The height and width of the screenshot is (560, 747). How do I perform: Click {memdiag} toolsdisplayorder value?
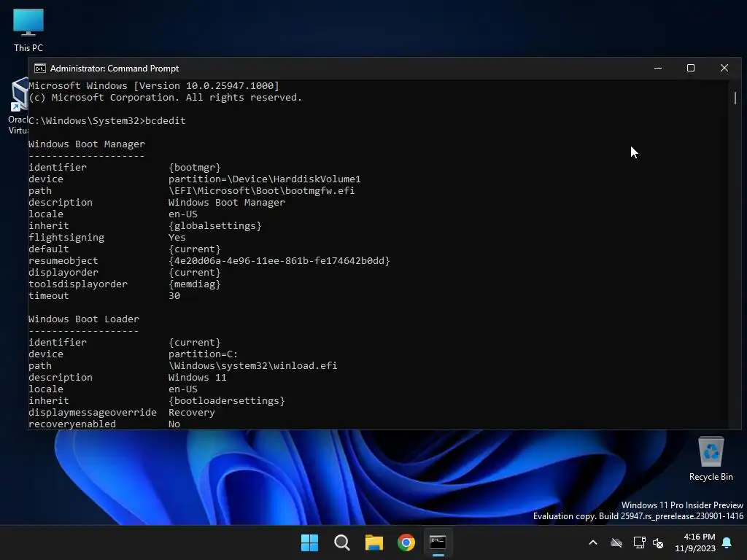click(194, 284)
